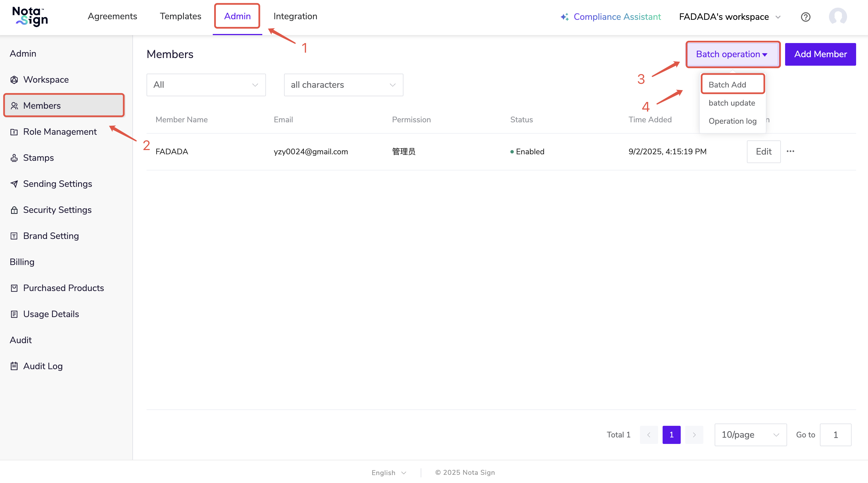Click the Security Settings lock icon
Viewport: 868px width, 483px height.
tap(14, 210)
